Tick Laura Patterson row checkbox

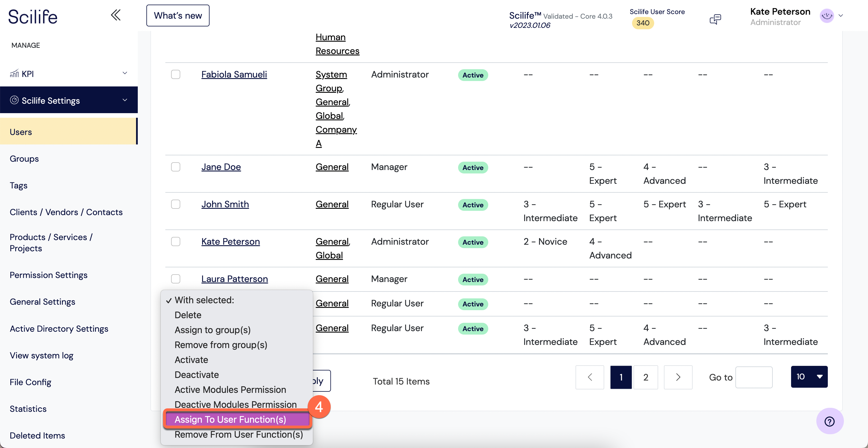[x=176, y=279]
